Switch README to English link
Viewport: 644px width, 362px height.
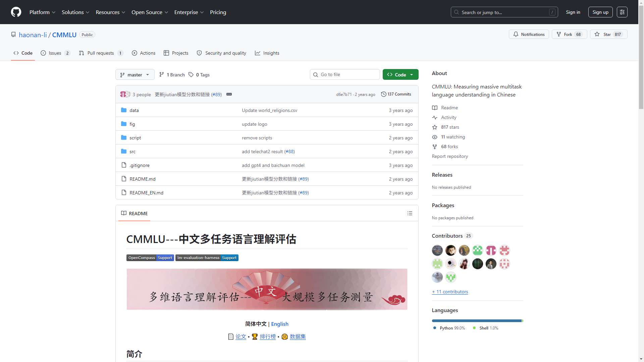point(280,324)
